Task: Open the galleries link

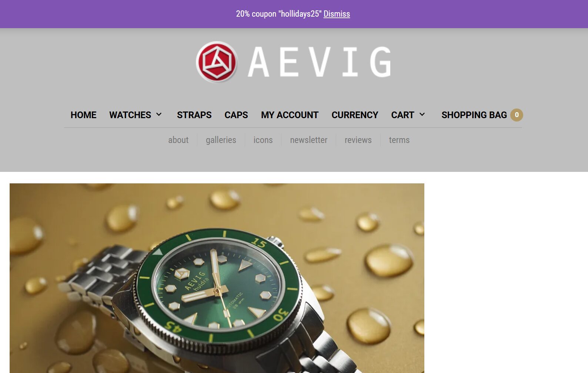Action: (221, 140)
